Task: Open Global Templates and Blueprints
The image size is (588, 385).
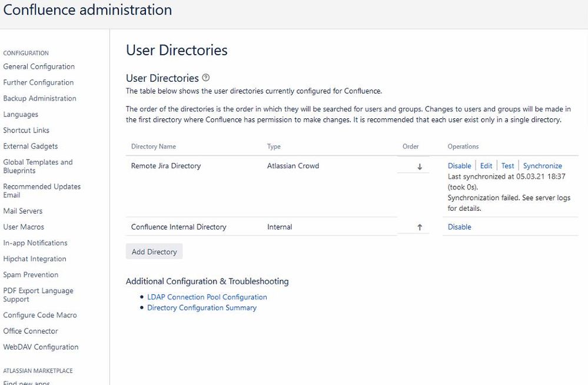Action: pyautogui.click(x=38, y=166)
